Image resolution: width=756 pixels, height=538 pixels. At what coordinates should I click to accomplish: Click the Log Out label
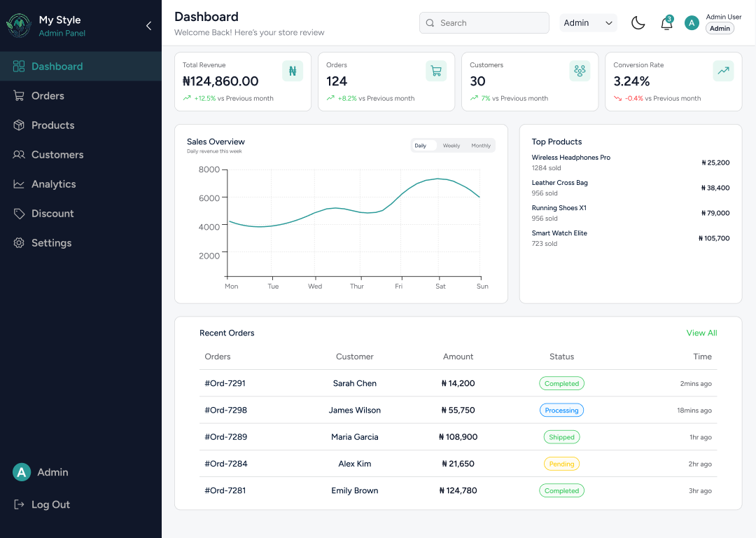pyautogui.click(x=50, y=504)
